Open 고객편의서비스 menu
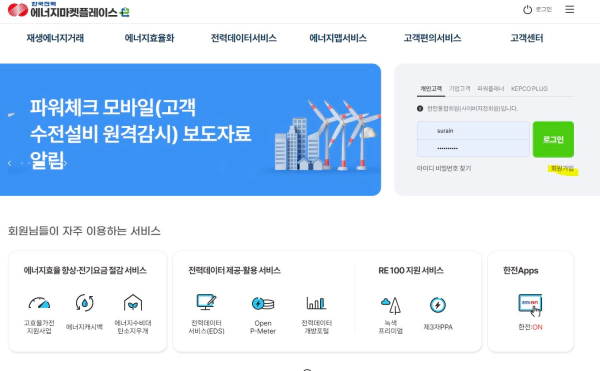Image resolution: width=600 pixels, height=371 pixels. [432, 38]
